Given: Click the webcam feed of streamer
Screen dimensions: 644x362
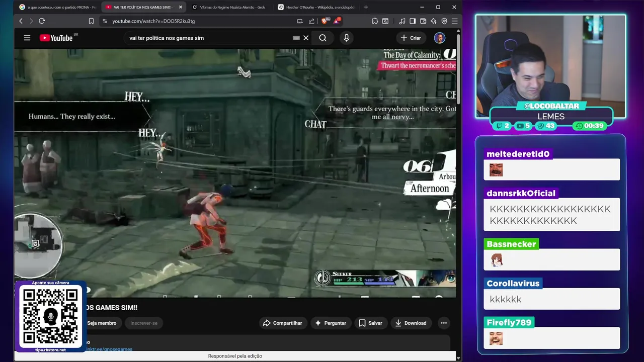Looking at the screenshot, I should coord(550,65).
